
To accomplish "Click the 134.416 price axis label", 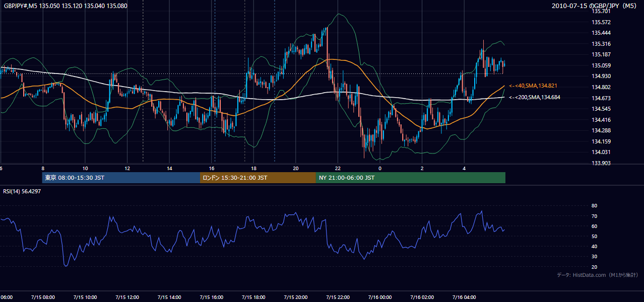I will (x=601, y=120).
